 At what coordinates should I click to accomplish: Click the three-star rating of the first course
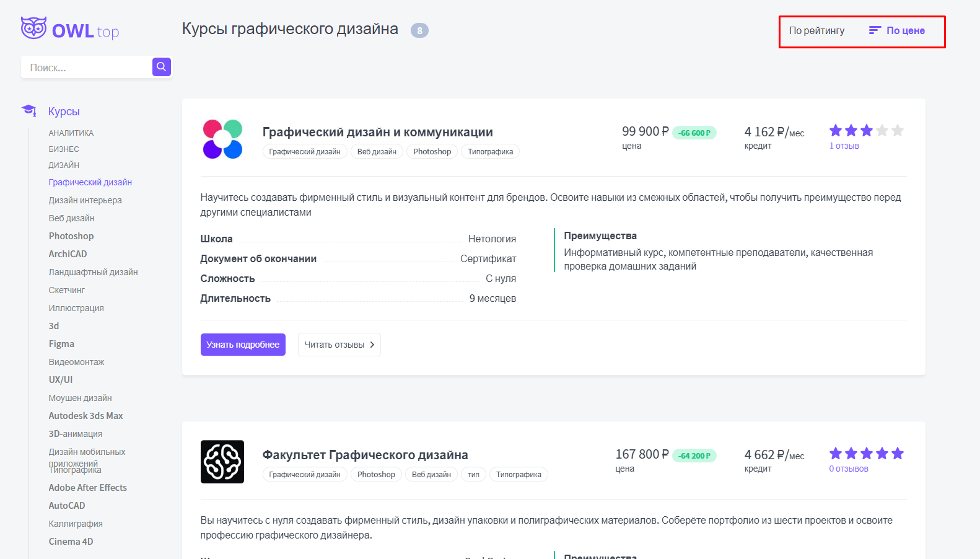(x=867, y=130)
